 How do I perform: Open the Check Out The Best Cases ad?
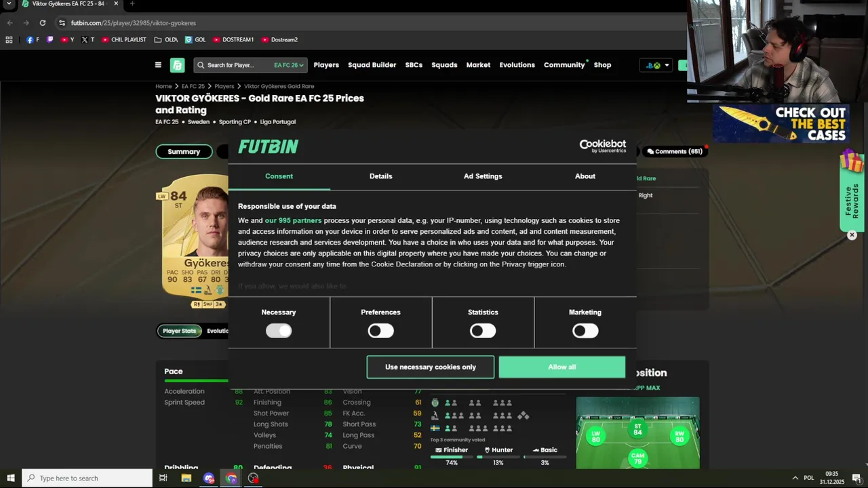click(781, 123)
